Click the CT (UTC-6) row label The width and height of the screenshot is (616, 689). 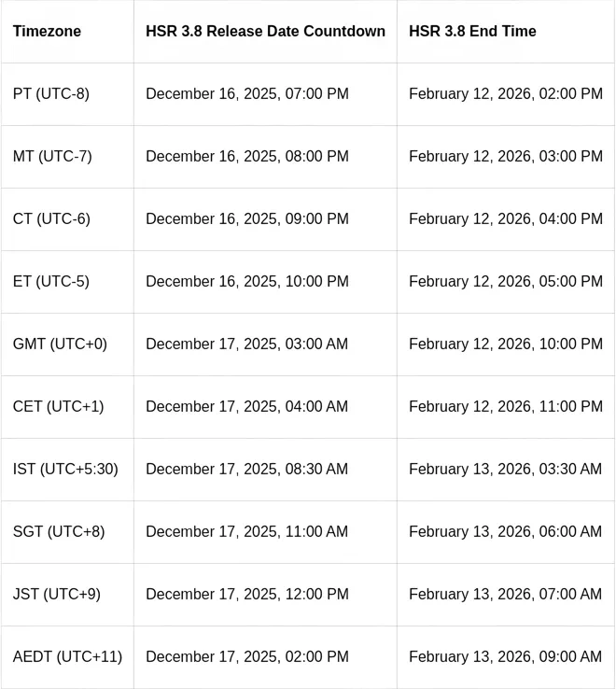(x=51, y=219)
